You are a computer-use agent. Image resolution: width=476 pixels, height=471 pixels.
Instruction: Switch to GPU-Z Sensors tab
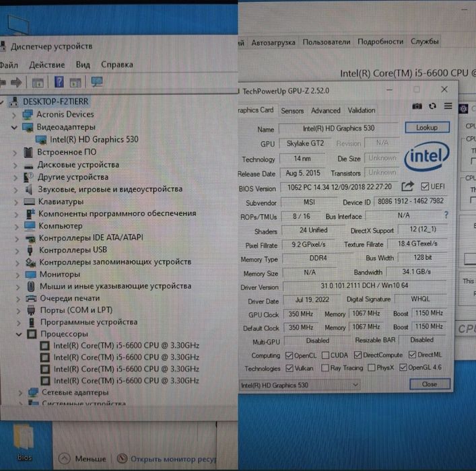coord(292,111)
